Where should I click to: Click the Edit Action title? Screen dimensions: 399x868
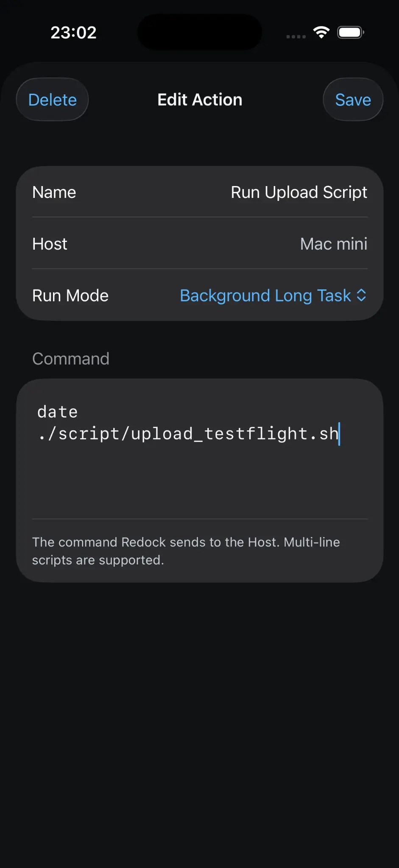pyautogui.click(x=200, y=100)
